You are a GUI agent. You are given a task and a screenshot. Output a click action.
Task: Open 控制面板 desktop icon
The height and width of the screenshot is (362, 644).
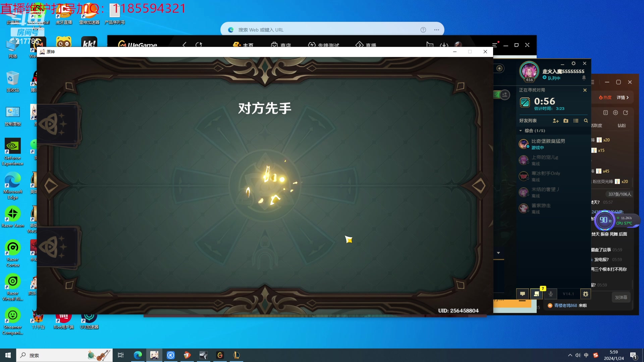(x=13, y=116)
